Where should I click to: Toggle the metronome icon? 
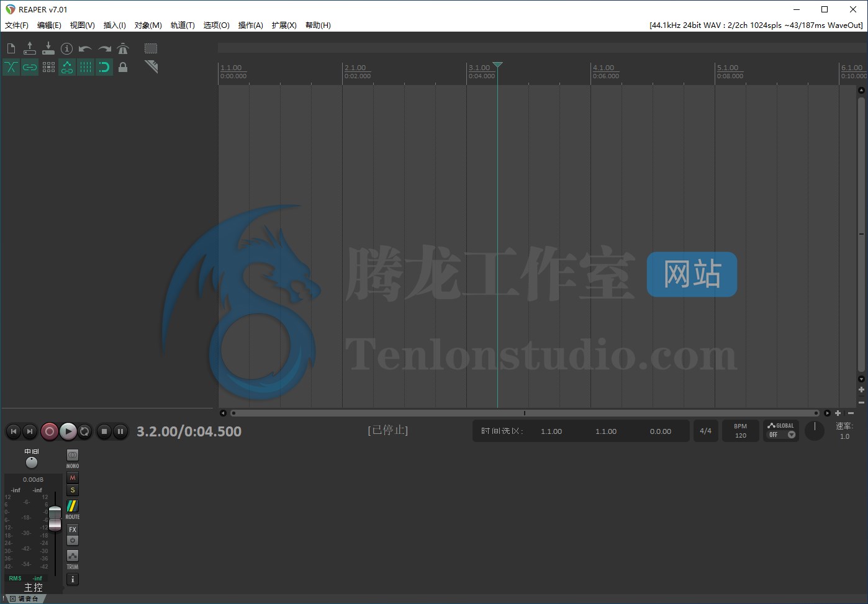[x=123, y=48]
